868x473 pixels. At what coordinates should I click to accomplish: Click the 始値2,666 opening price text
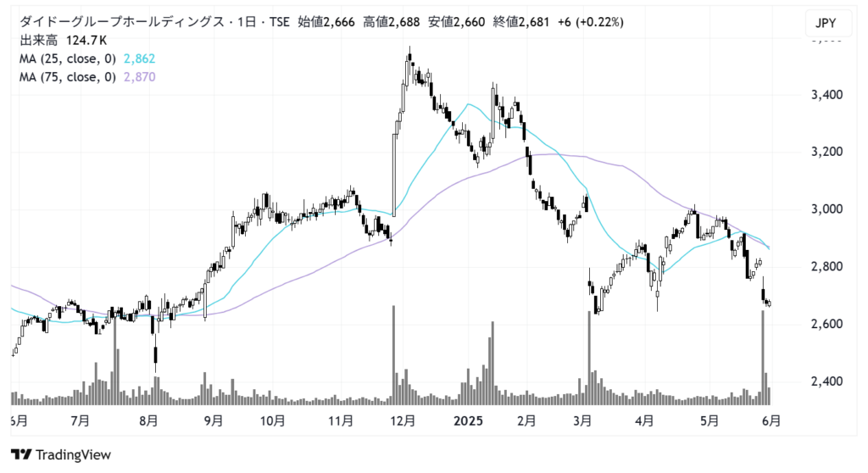pyautogui.click(x=326, y=22)
